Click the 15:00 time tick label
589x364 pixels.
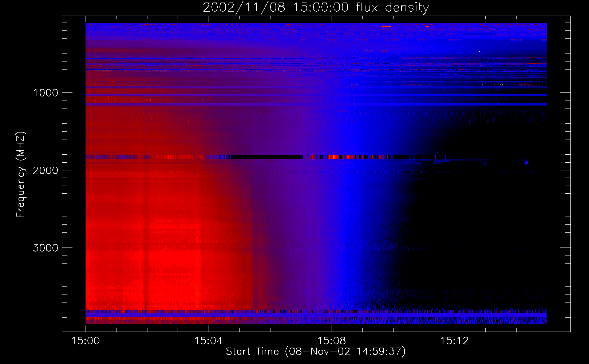click(86, 341)
